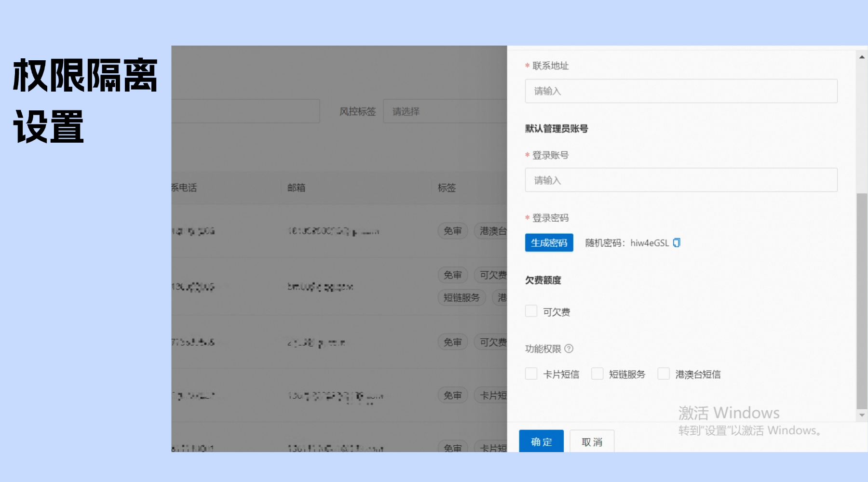
Task: Open the 风控标签 请选择 dropdown
Action: tap(445, 111)
